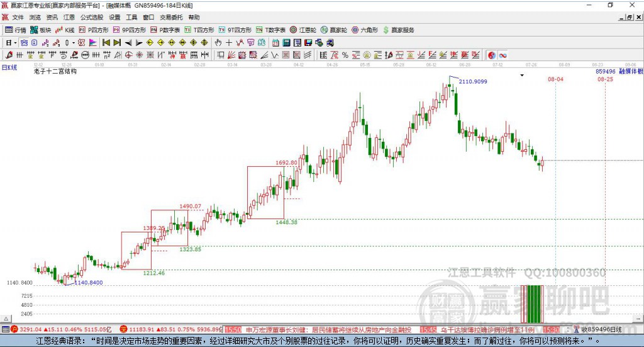Image resolution: width=644 pixels, height=347 pixels.
Task: Select the zigzag wave line tool
Action: (x=275, y=55)
